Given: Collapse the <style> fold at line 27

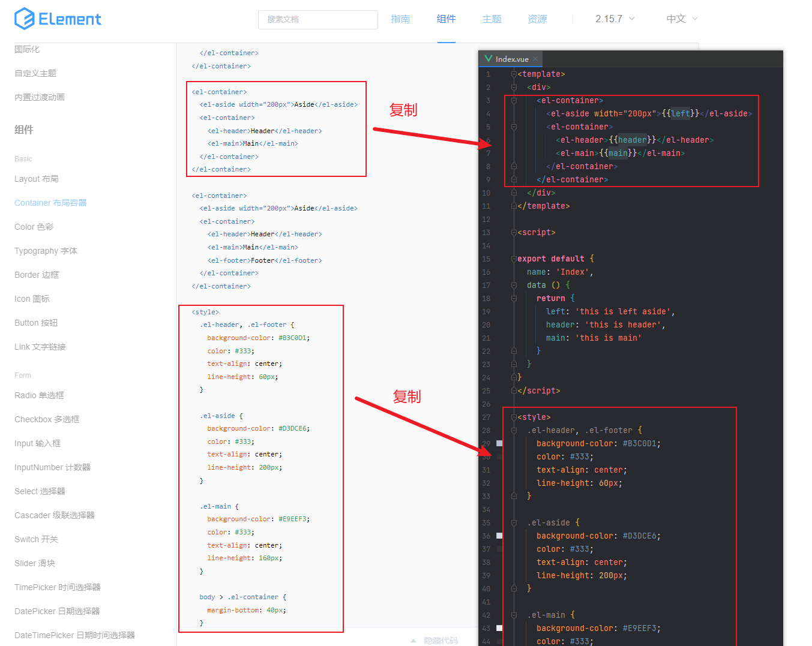Looking at the screenshot, I should tap(514, 417).
